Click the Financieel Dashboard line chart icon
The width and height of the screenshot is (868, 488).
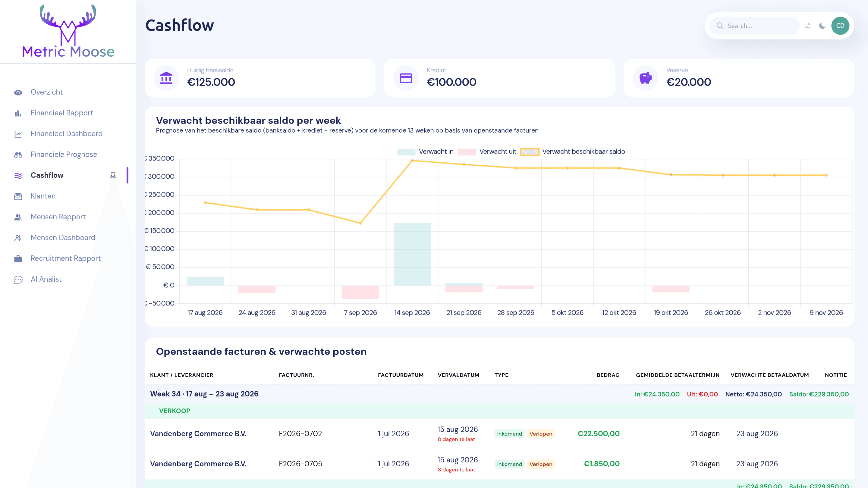pyautogui.click(x=18, y=134)
